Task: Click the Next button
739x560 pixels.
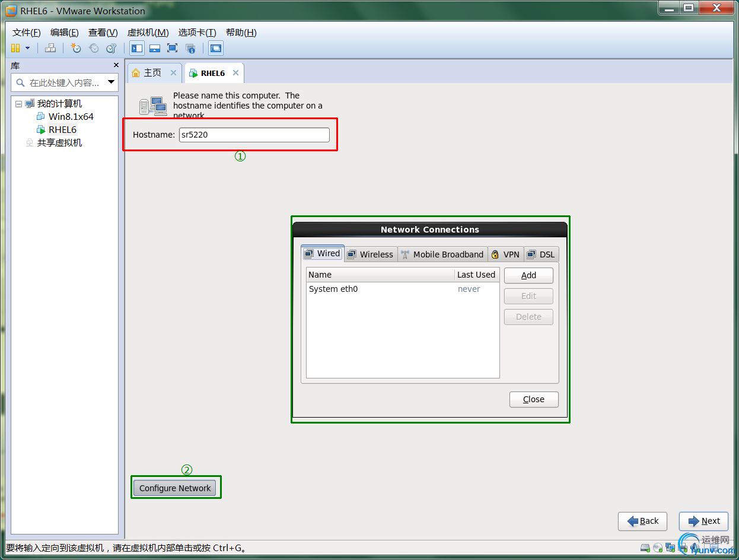Action: coord(704,521)
